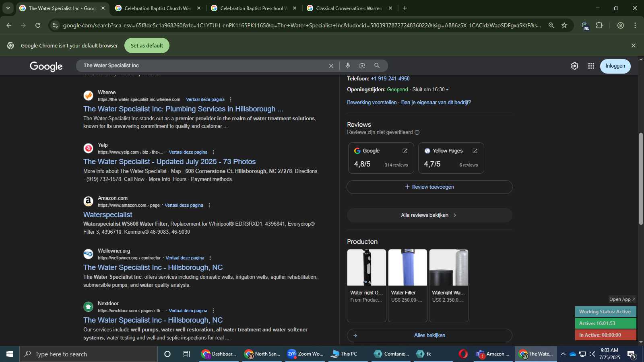This screenshot has height=362, width=644.
Task: Open the Google apps grid
Action: (591, 66)
